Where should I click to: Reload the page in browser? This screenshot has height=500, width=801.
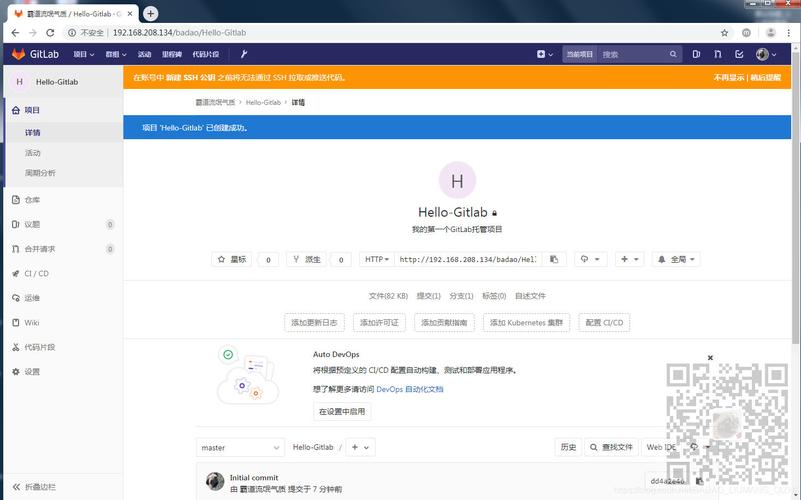point(50,33)
